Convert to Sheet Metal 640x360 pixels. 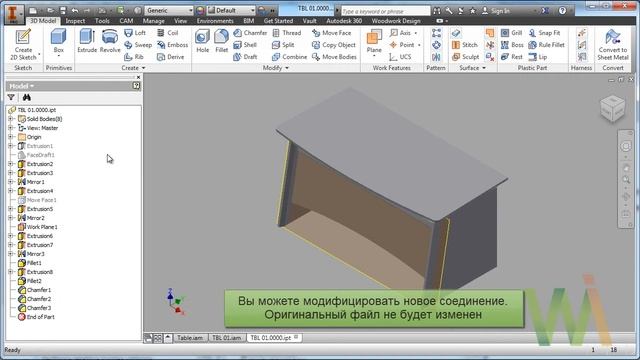613,44
